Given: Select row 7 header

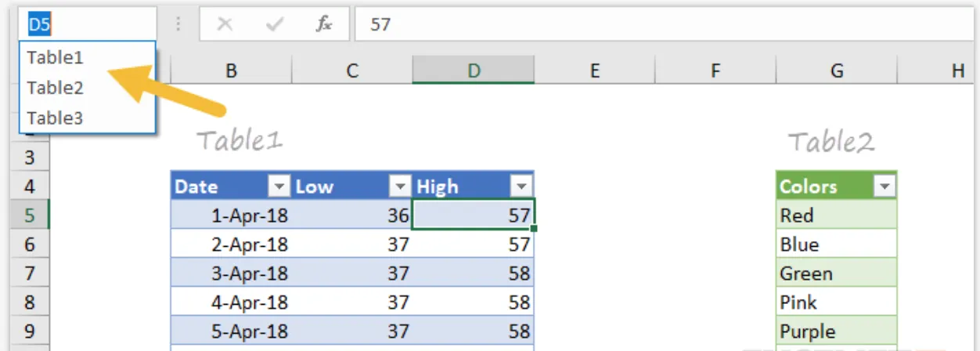Looking at the screenshot, I should [x=30, y=273].
